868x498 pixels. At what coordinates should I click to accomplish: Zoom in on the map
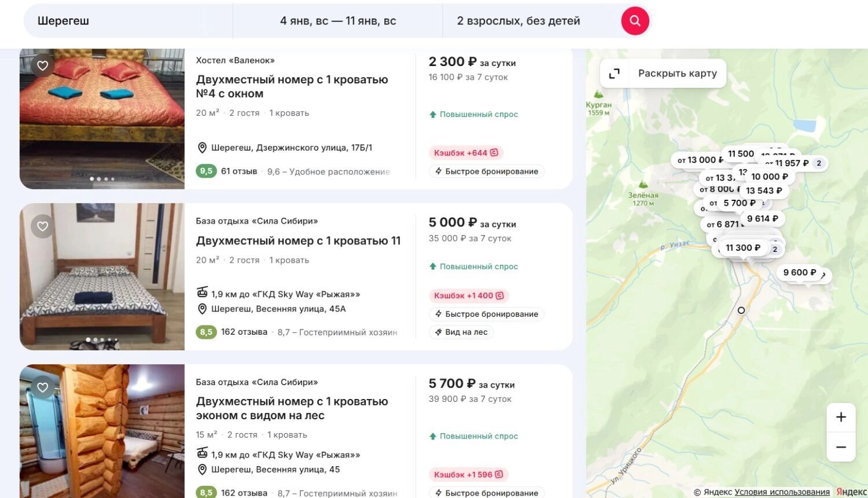point(841,417)
